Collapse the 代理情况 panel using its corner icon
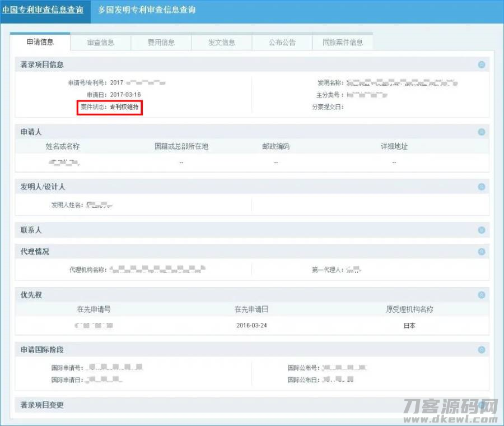This screenshot has width=504, height=426. 482,252
